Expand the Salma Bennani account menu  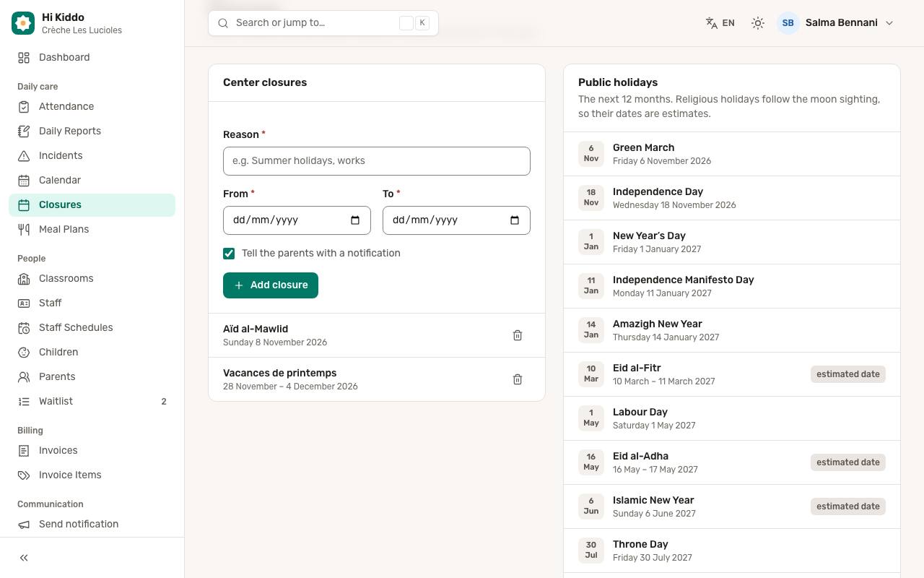(x=836, y=23)
